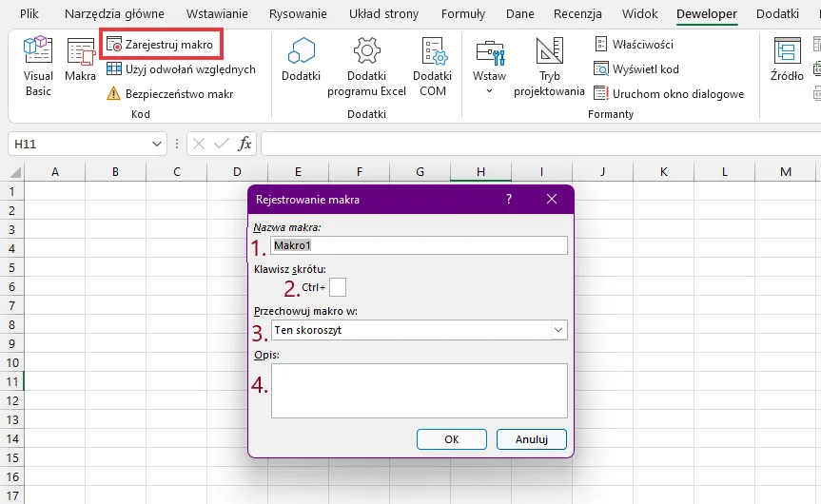Open the Visual Basic editor icon
821x504 pixels.
coord(38,59)
